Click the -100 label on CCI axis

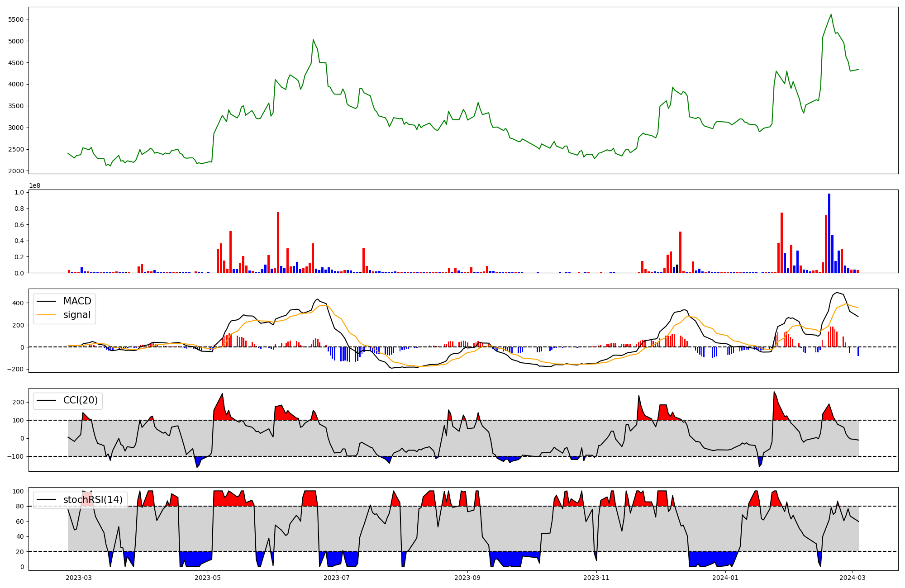coord(15,456)
